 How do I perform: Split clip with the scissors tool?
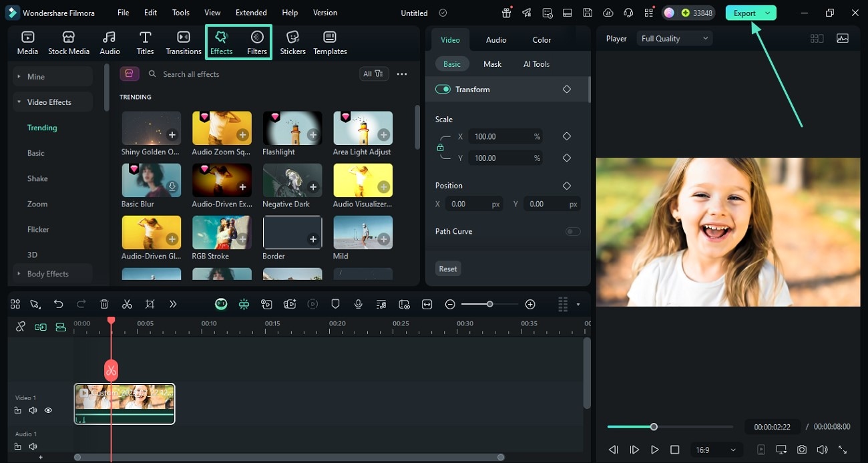tap(127, 304)
